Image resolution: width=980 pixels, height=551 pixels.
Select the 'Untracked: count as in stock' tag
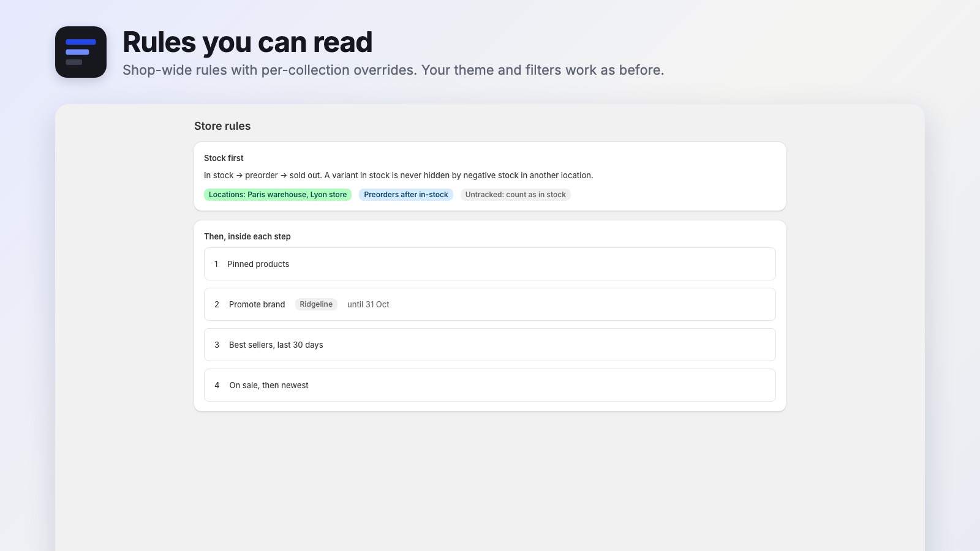(x=515, y=195)
